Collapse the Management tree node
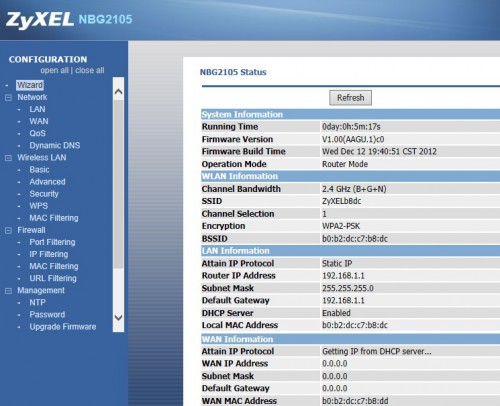The width and height of the screenshot is (500, 406). click(x=8, y=291)
